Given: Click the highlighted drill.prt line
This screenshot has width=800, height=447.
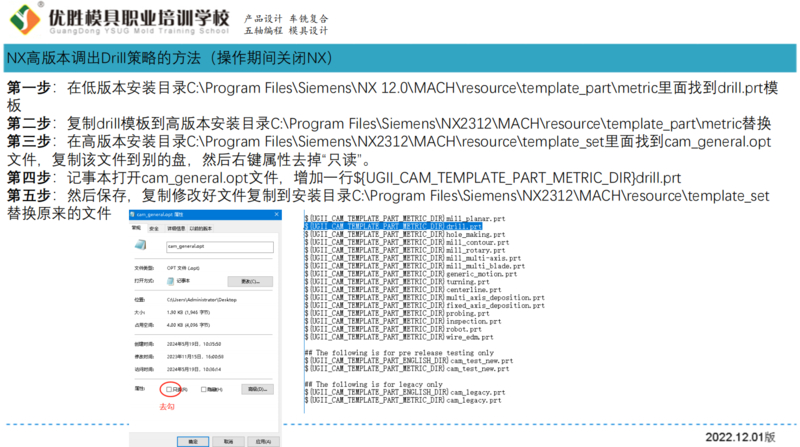Looking at the screenshot, I should point(400,226).
